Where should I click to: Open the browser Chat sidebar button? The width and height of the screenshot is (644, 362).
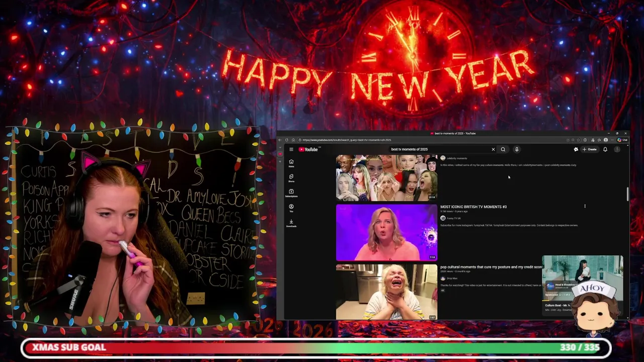click(x=622, y=140)
